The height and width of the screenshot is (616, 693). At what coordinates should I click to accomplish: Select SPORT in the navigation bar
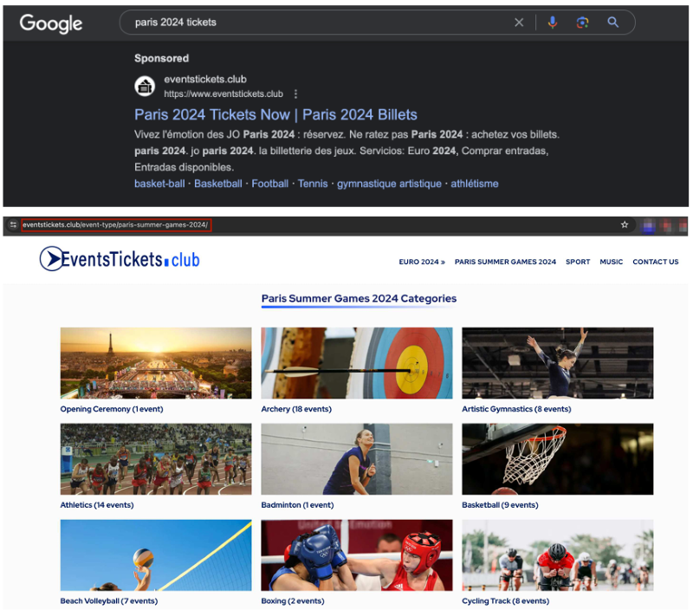pyautogui.click(x=578, y=262)
